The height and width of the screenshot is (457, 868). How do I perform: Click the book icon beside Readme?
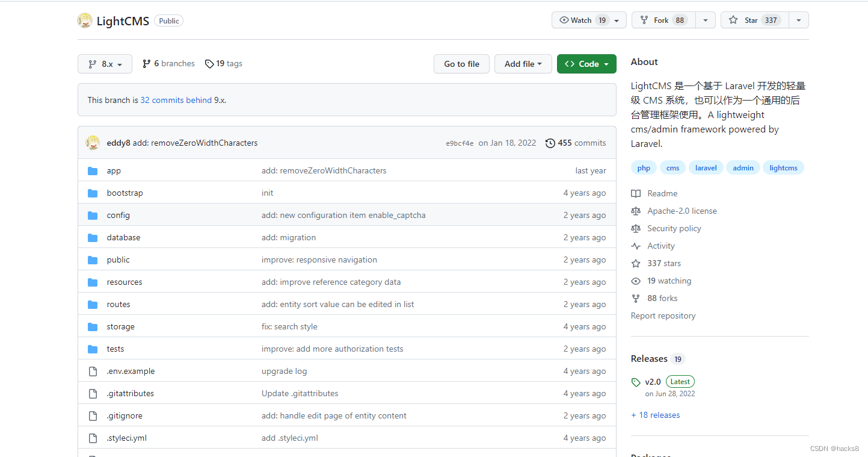point(636,193)
